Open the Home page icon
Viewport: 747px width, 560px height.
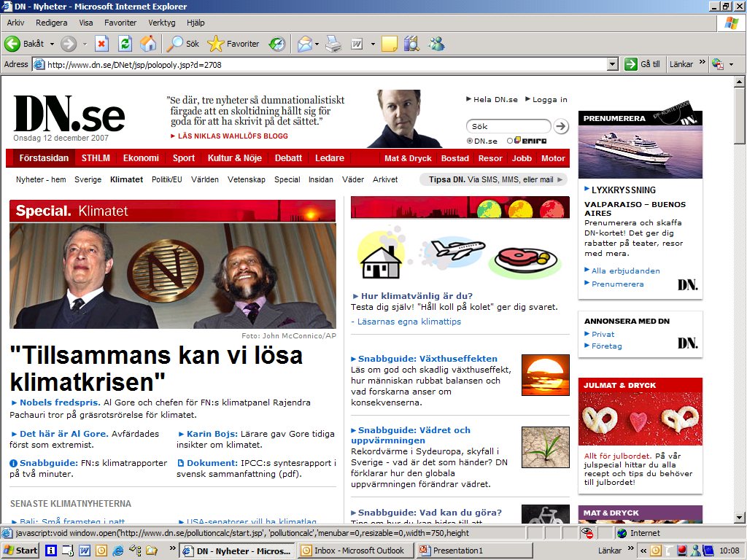(x=148, y=44)
